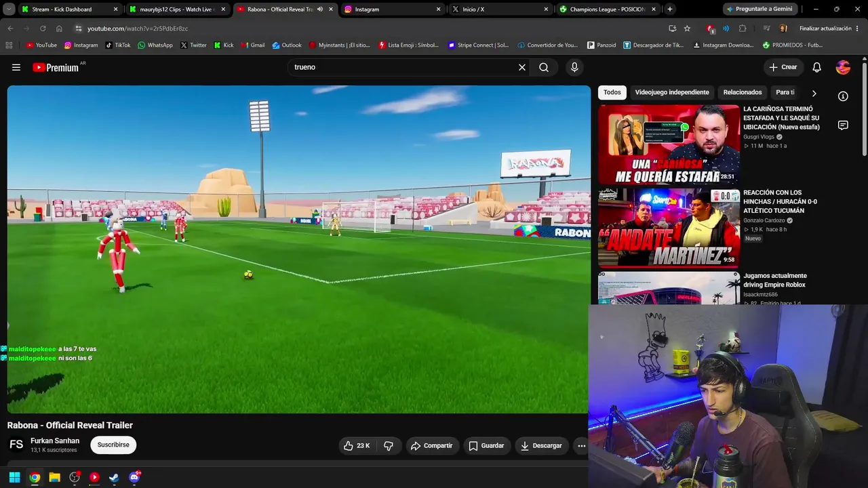Open the info panel icon beside sidebar

point(843,96)
